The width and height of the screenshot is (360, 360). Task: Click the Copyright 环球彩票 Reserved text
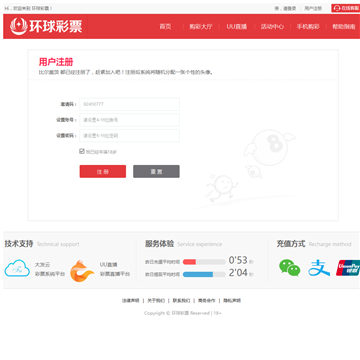(183, 313)
